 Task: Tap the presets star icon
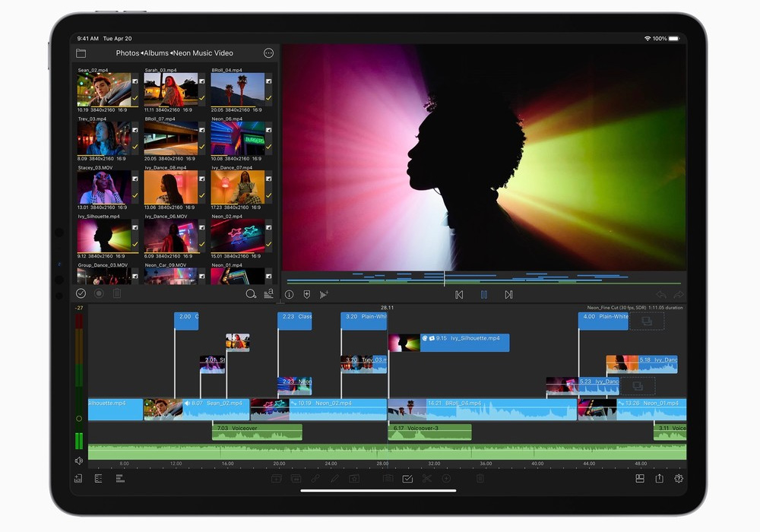click(x=354, y=479)
